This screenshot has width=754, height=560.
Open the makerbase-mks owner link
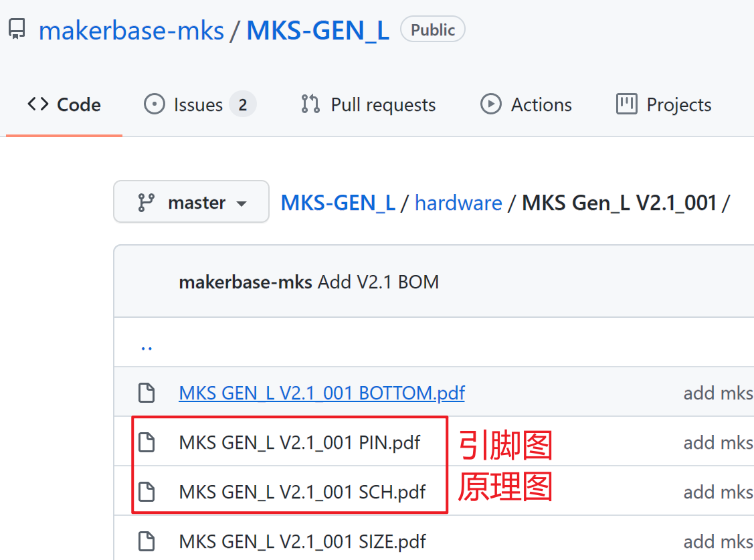[131, 30]
